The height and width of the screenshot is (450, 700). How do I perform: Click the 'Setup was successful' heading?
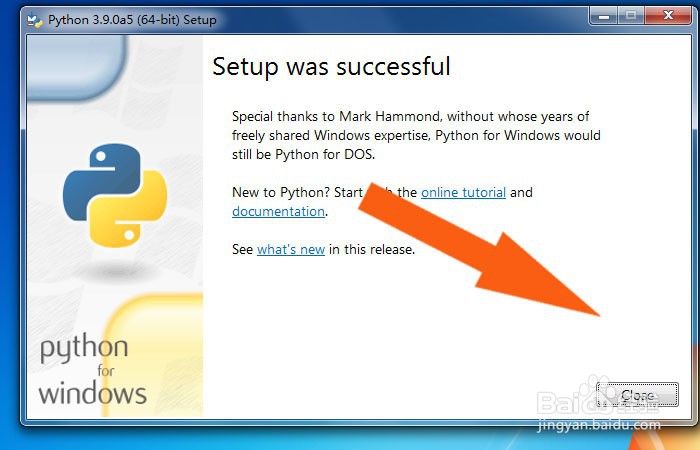pos(331,67)
